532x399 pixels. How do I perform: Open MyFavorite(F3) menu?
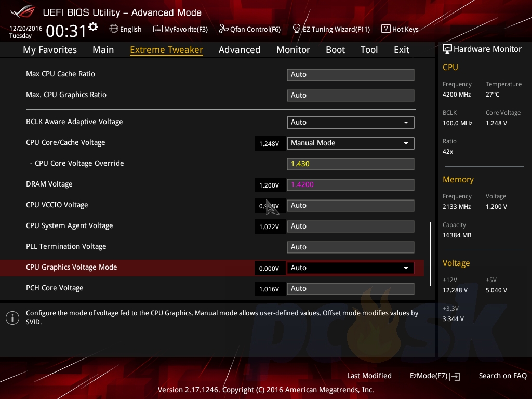coord(186,29)
